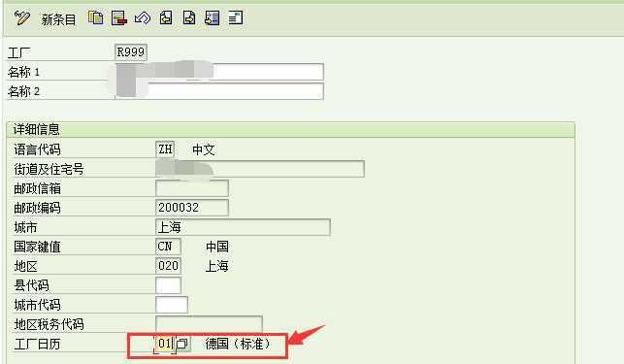
Task: Click the Copy As icon
Action: [95, 18]
